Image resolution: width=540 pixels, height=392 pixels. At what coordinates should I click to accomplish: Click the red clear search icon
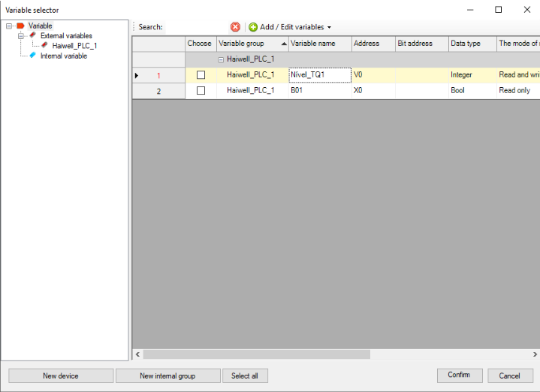coord(235,27)
